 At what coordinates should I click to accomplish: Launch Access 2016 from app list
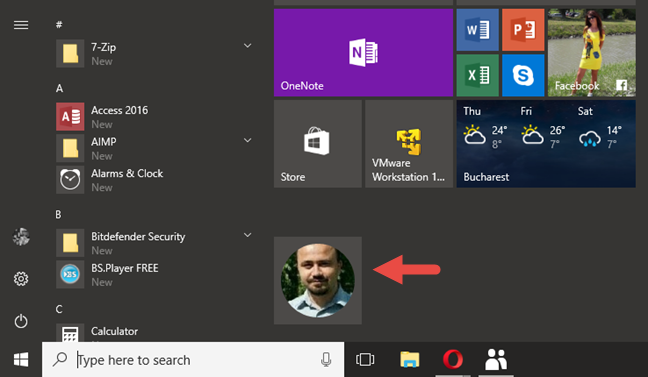155,117
